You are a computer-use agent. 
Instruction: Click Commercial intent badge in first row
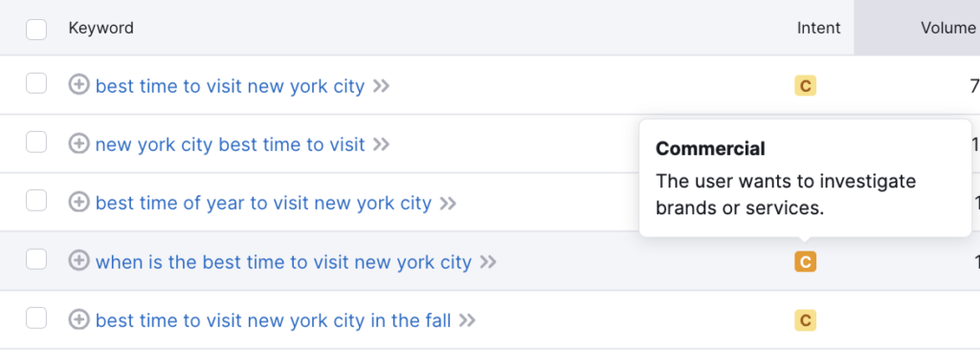pyautogui.click(x=805, y=85)
